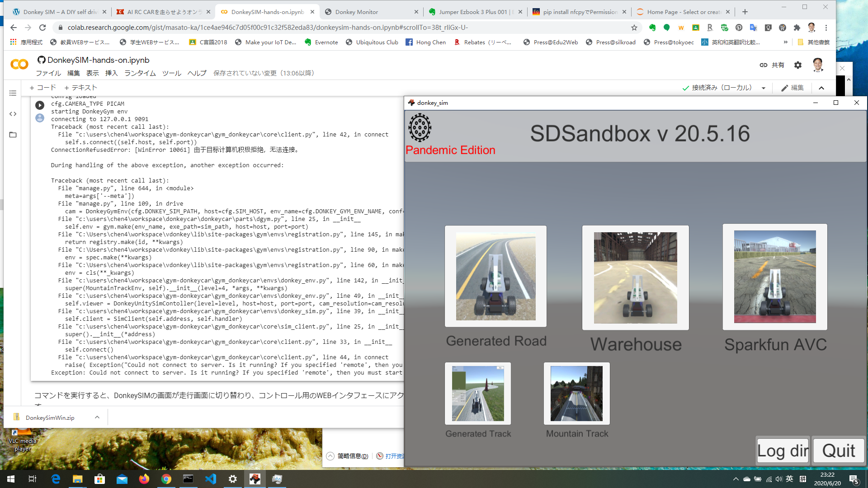Viewport: 868px width, 488px height.
Task: Collapse the Colab header with the chevron
Action: pyautogui.click(x=821, y=88)
